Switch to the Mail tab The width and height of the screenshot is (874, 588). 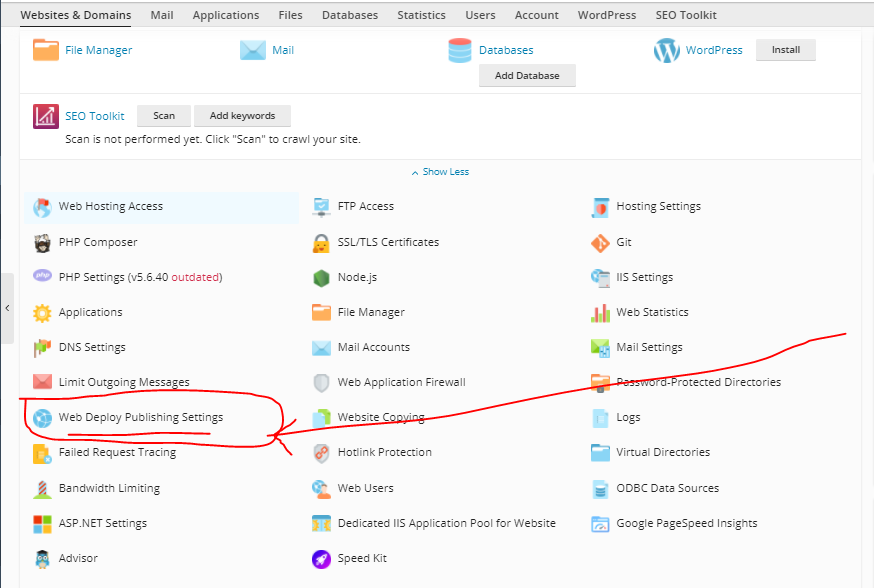pos(162,15)
